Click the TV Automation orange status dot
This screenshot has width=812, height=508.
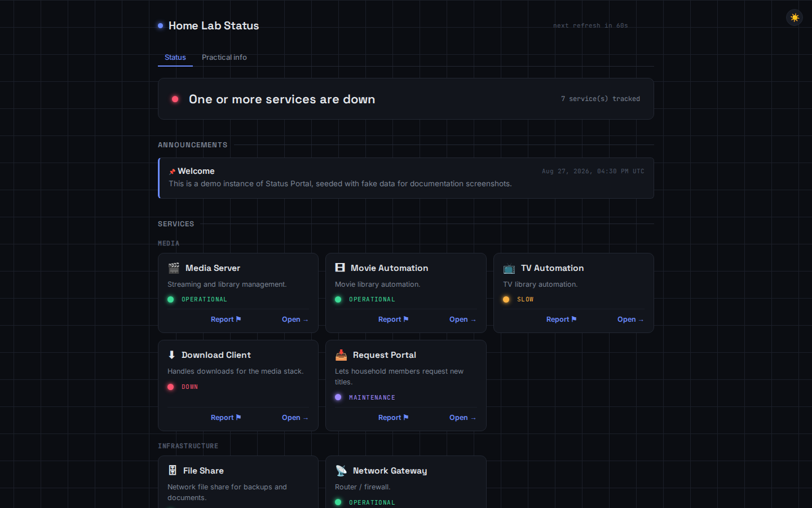(506, 299)
